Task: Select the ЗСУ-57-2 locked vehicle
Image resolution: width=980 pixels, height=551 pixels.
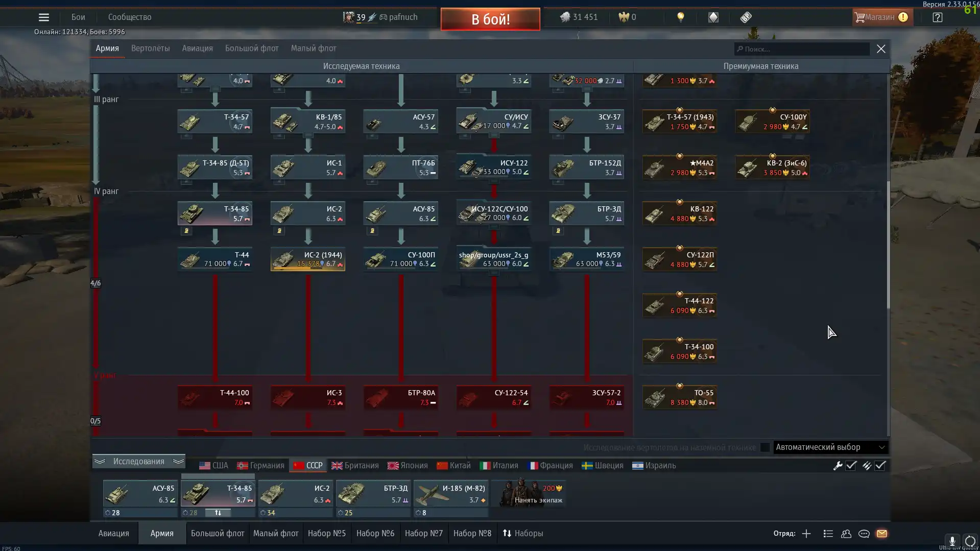Action: click(587, 397)
